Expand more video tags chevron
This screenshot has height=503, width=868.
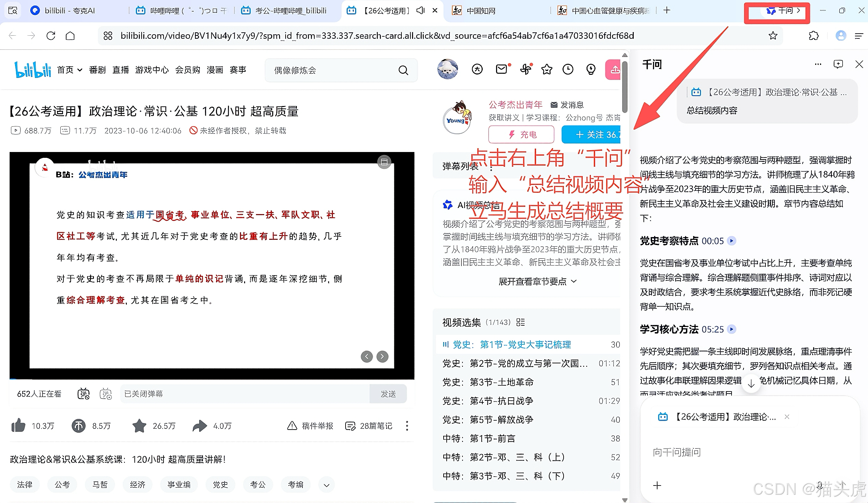(x=327, y=485)
